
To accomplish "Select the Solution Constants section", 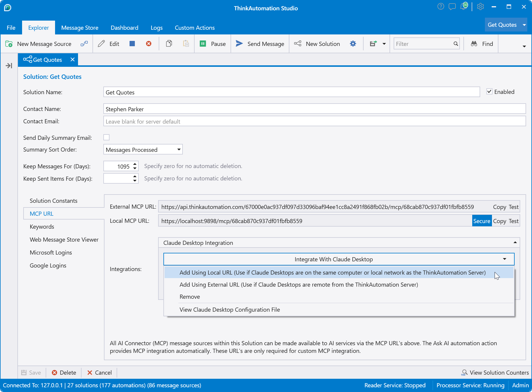I will click(x=54, y=201).
